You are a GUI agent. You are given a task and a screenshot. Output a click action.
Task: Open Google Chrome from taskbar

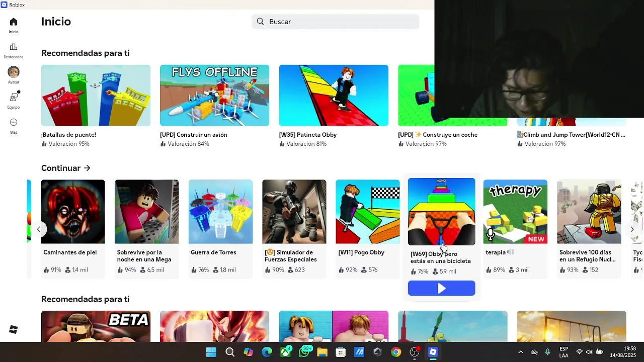(x=396, y=352)
